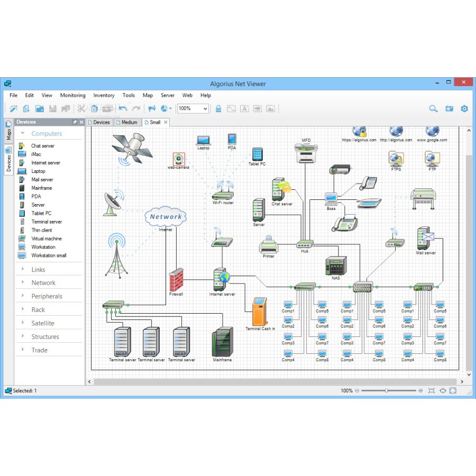Click the add text label toolbar icon
The image size is (476, 476).
(x=244, y=108)
